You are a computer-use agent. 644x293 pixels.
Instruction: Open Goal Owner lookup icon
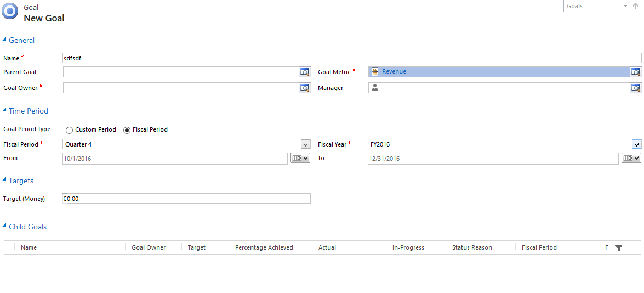click(x=305, y=88)
